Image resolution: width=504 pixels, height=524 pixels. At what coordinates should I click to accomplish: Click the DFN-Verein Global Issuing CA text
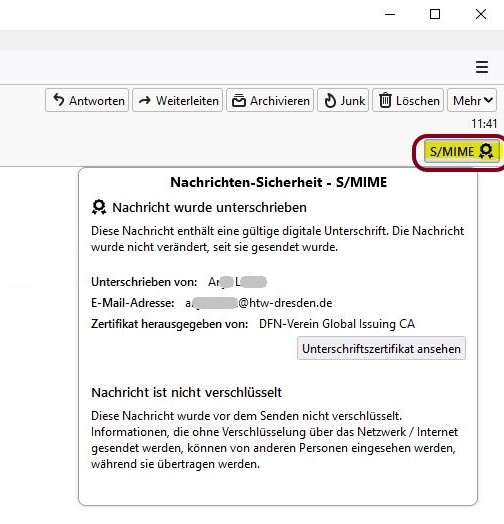[337, 324]
